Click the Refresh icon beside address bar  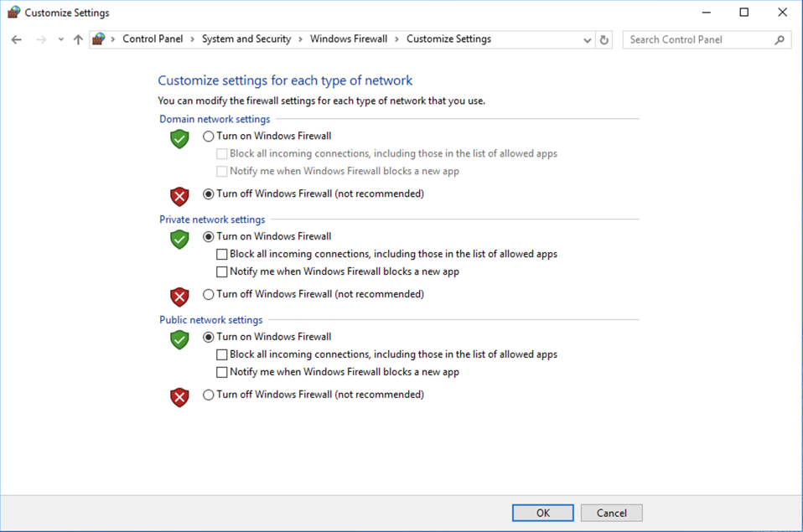(x=604, y=39)
